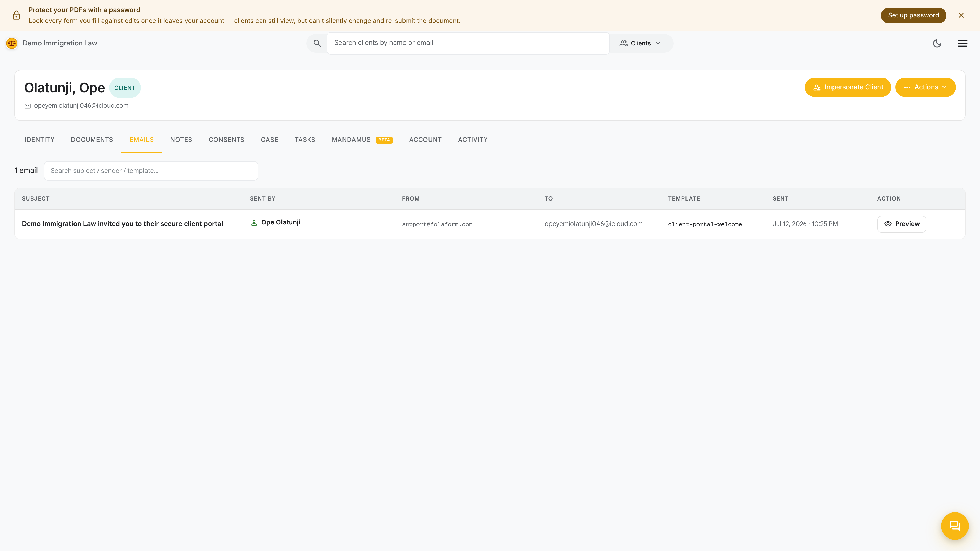Click the CLIENT badge next to the name
This screenshot has width=980, height=551.
(125, 88)
